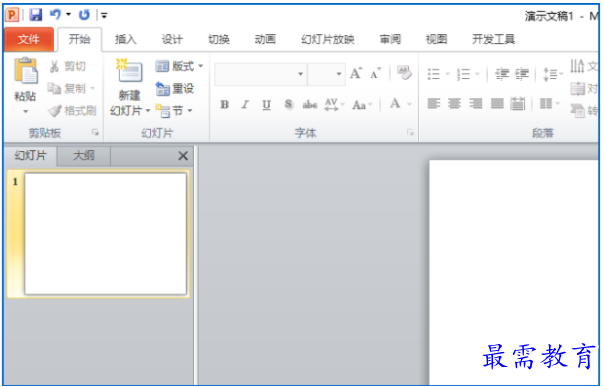Click the Decrease Font Size icon
Screen dimensions: 604x388
point(375,73)
